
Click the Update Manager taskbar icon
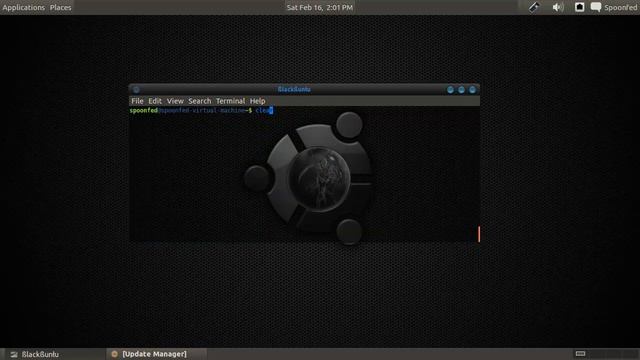point(114,354)
